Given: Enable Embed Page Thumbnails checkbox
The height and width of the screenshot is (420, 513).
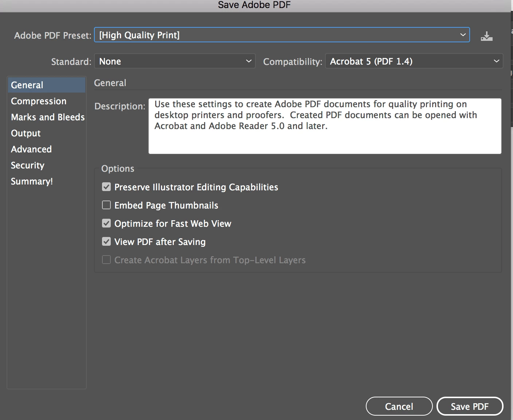Looking at the screenshot, I should 106,205.
